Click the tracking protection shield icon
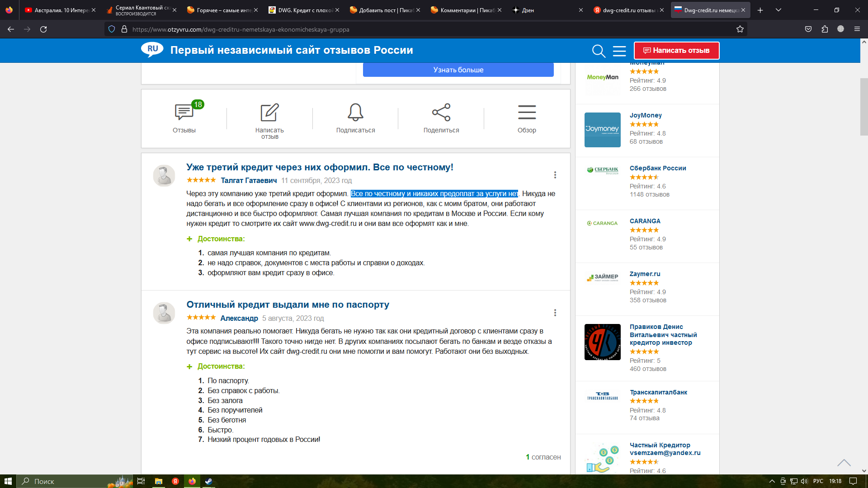The height and width of the screenshot is (488, 868). (x=112, y=29)
